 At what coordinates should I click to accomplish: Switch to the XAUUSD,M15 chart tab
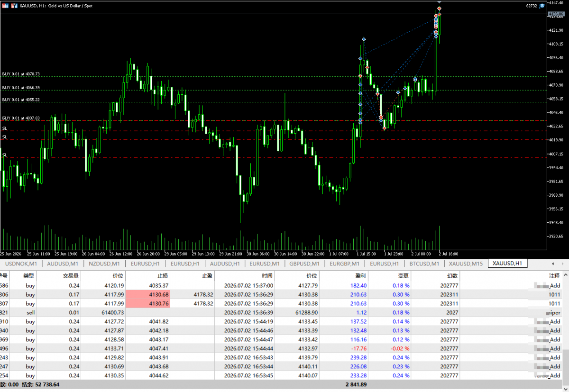click(466, 263)
